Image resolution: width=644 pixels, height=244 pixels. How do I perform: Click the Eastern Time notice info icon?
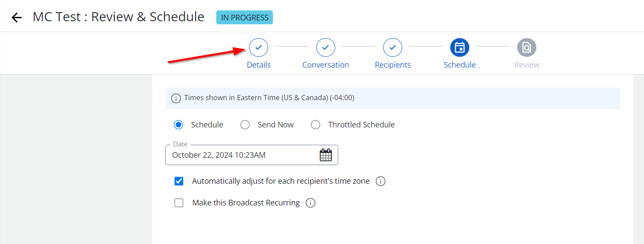point(176,98)
